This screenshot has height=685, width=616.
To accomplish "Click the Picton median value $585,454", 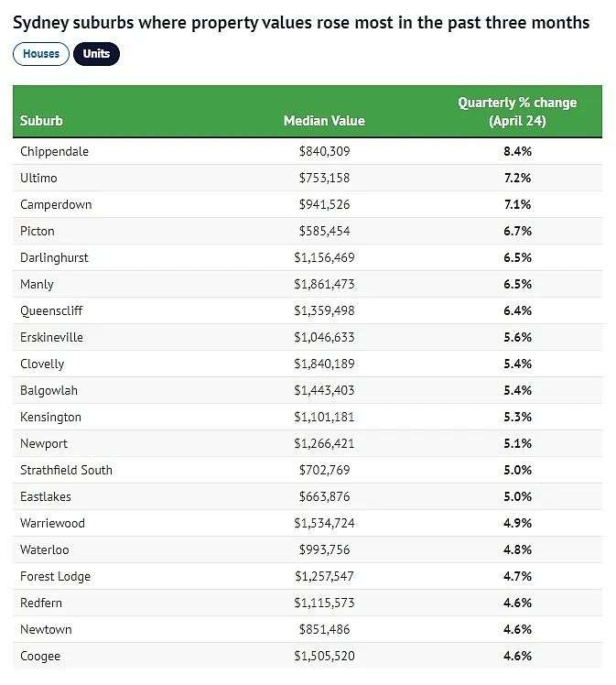I will point(324,231).
